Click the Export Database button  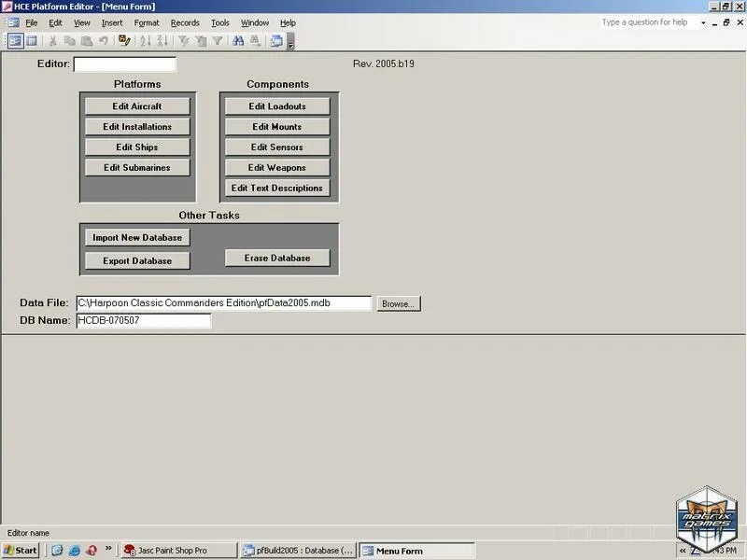(137, 261)
